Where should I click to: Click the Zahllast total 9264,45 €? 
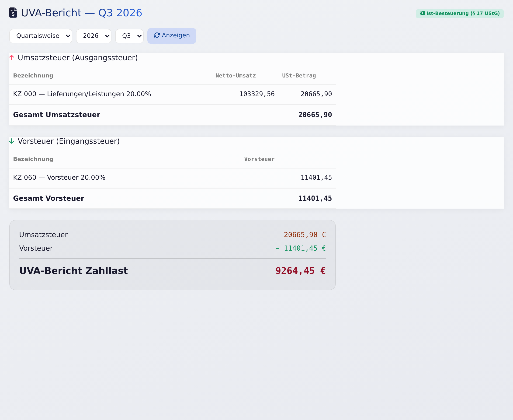click(x=301, y=271)
